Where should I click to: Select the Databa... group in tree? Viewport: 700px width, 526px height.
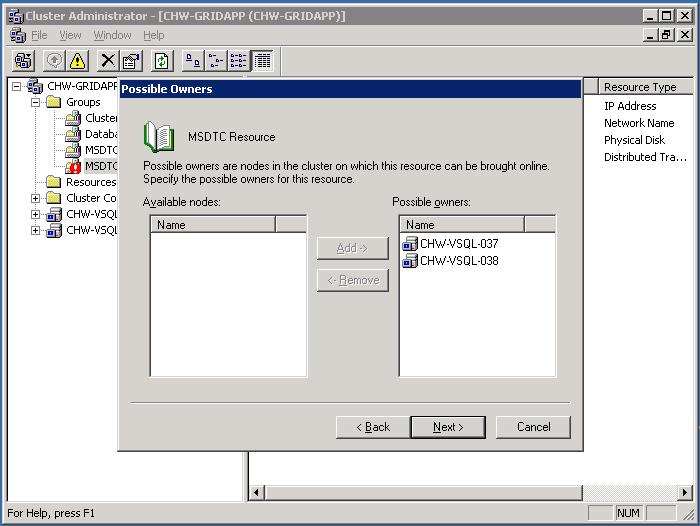(x=101, y=134)
